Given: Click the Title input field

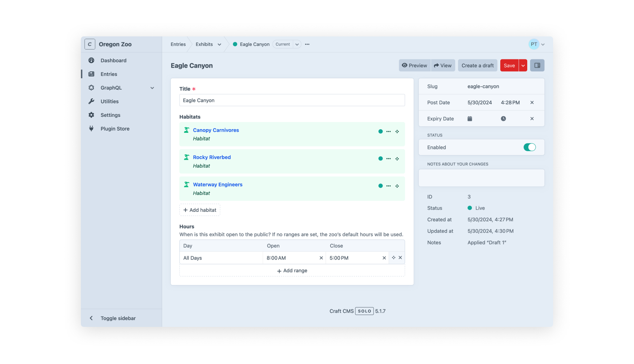Looking at the screenshot, I should (291, 100).
